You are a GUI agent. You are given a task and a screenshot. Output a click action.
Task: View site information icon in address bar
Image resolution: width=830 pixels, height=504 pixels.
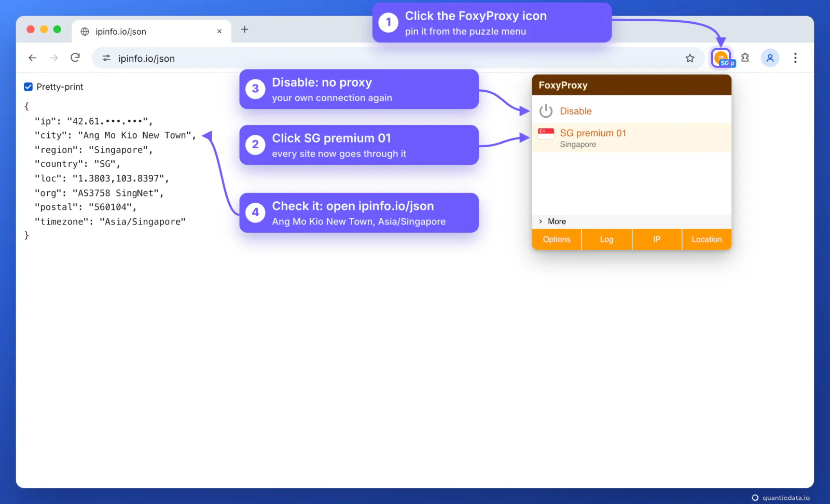pos(106,58)
